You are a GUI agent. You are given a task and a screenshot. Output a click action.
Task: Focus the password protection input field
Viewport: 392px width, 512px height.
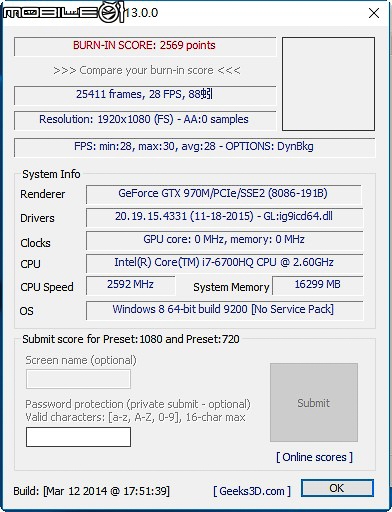click(78, 437)
